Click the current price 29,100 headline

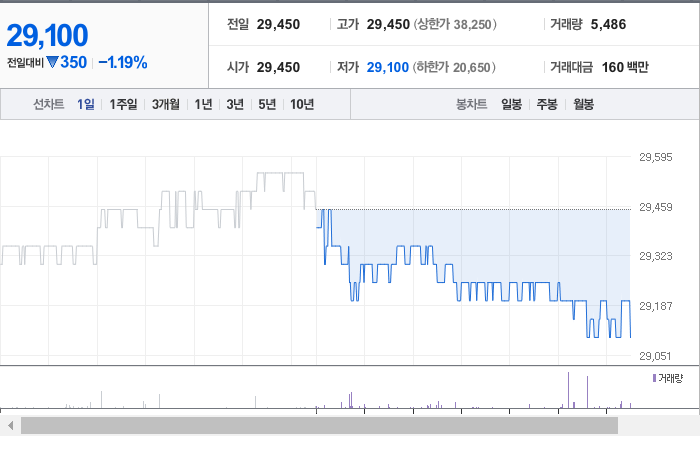coord(47,35)
